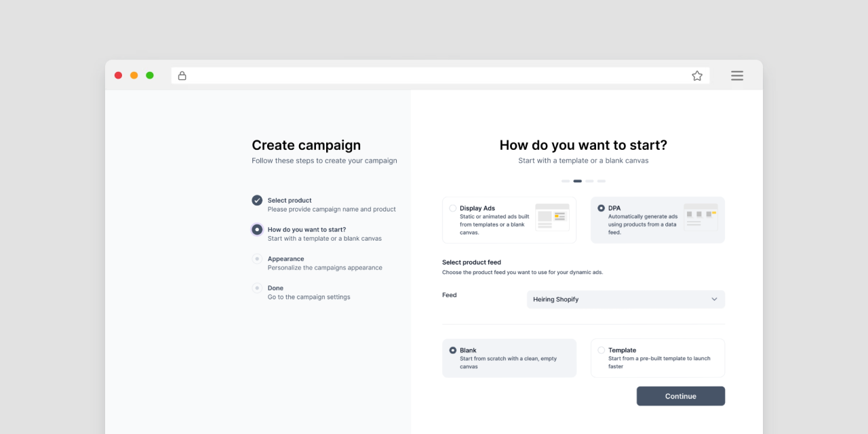This screenshot has width=868, height=434.
Task: Open the Feed dropdown showing Heiring Shopify
Action: [625, 299]
